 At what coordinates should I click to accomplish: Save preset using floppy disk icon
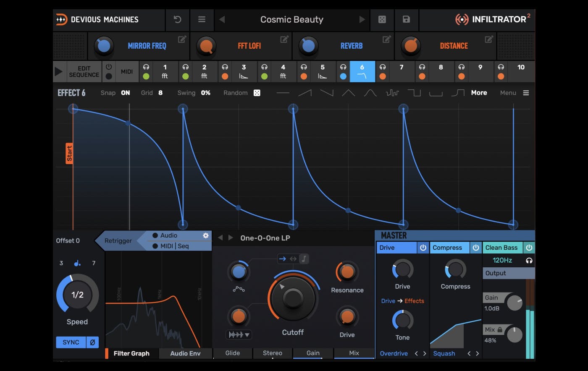pyautogui.click(x=406, y=19)
